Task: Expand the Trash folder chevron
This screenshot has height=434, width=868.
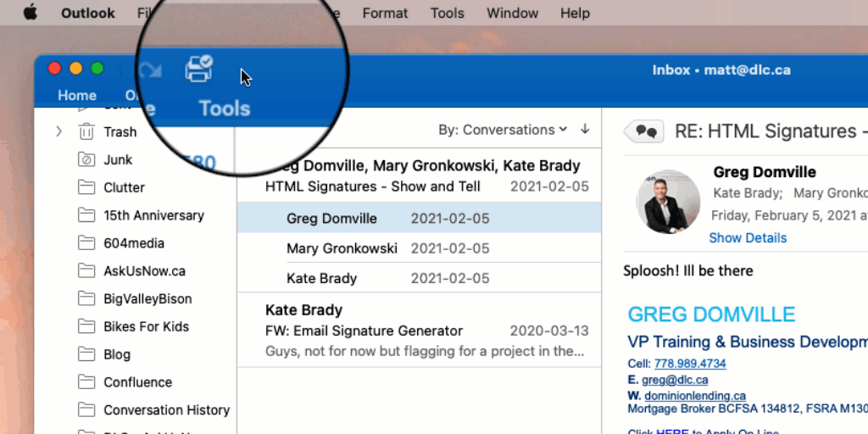Action: [58, 131]
